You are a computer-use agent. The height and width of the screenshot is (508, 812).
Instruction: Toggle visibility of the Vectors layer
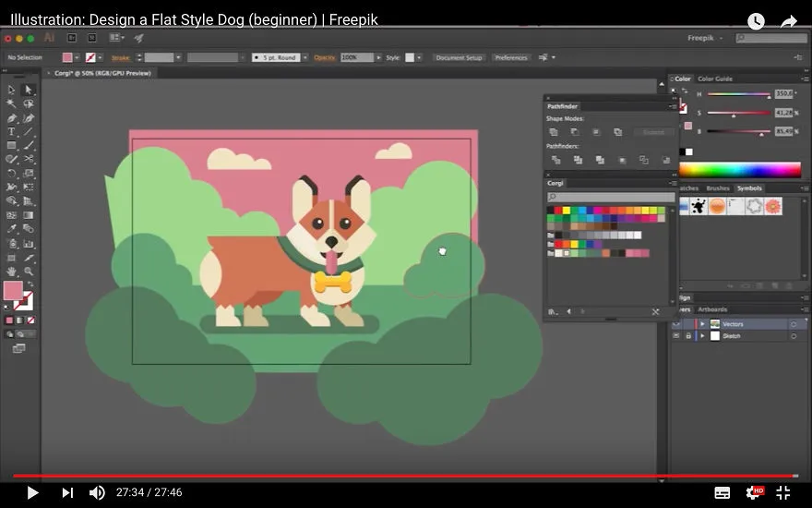(675, 323)
